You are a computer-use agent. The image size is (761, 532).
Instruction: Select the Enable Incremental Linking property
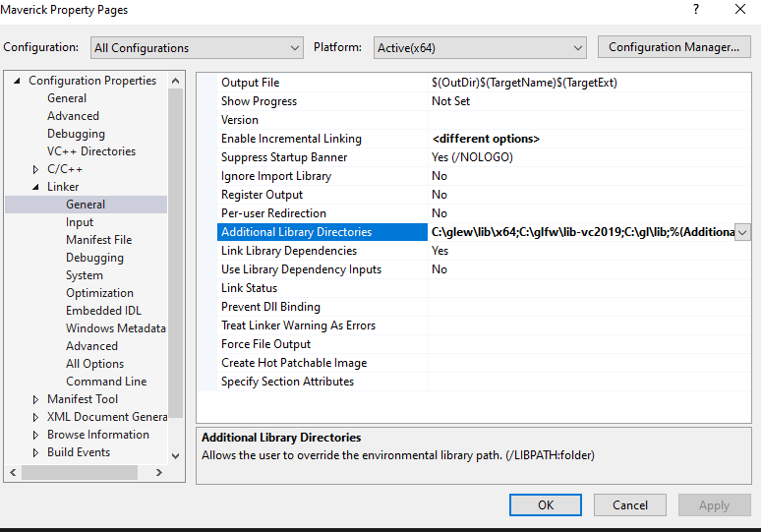pyautogui.click(x=291, y=139)
